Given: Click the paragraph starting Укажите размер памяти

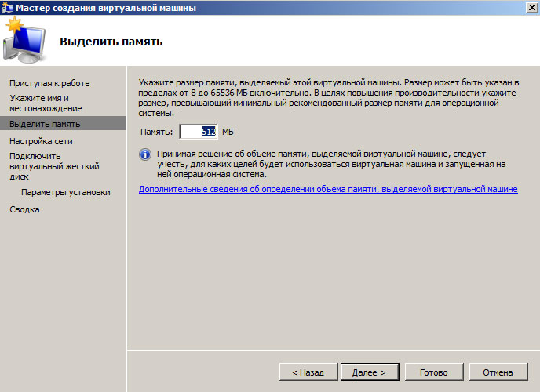Looking at the screenshot, I should [329, 98].
